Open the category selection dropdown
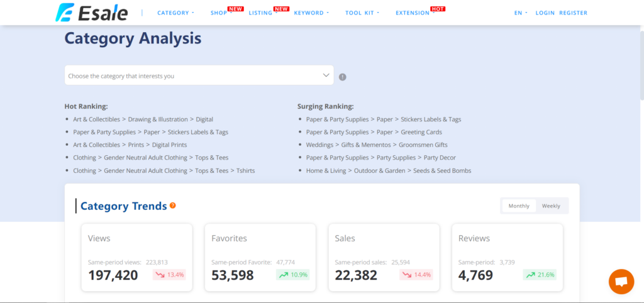 pos(199,75)
